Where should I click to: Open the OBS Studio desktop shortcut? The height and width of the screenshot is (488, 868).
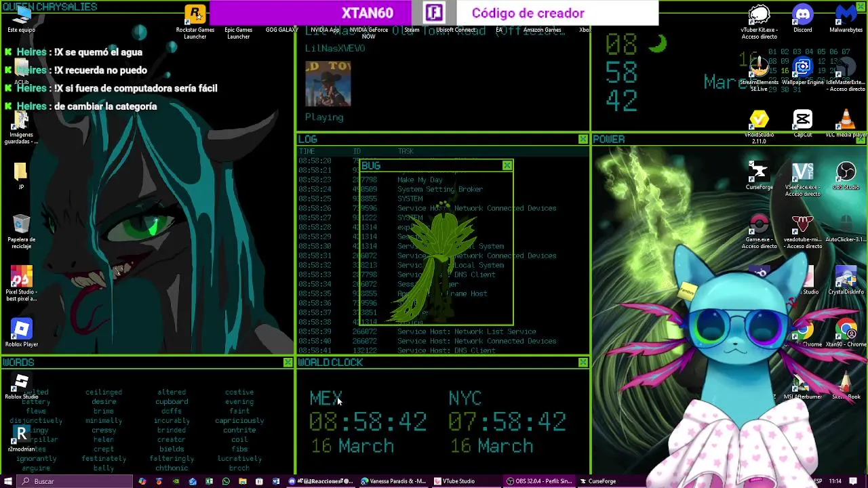coord(846,176)
